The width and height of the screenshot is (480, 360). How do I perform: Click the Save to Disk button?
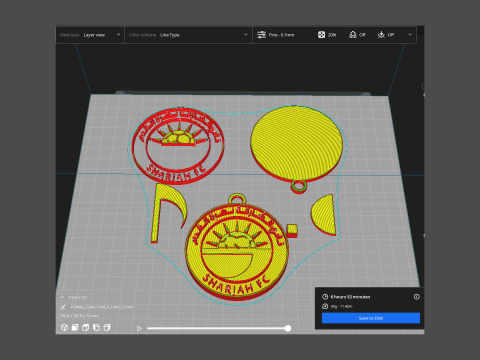[x=371, y=318]
